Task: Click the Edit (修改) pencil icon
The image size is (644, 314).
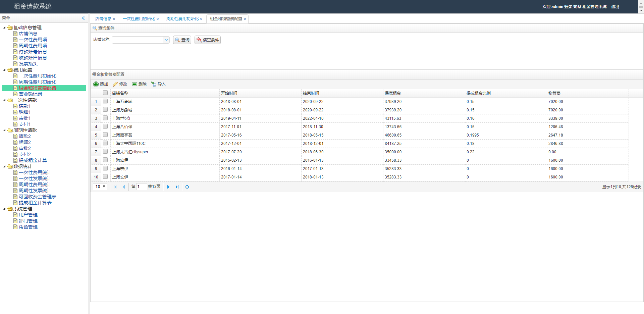Action: [x=115, y=84]
